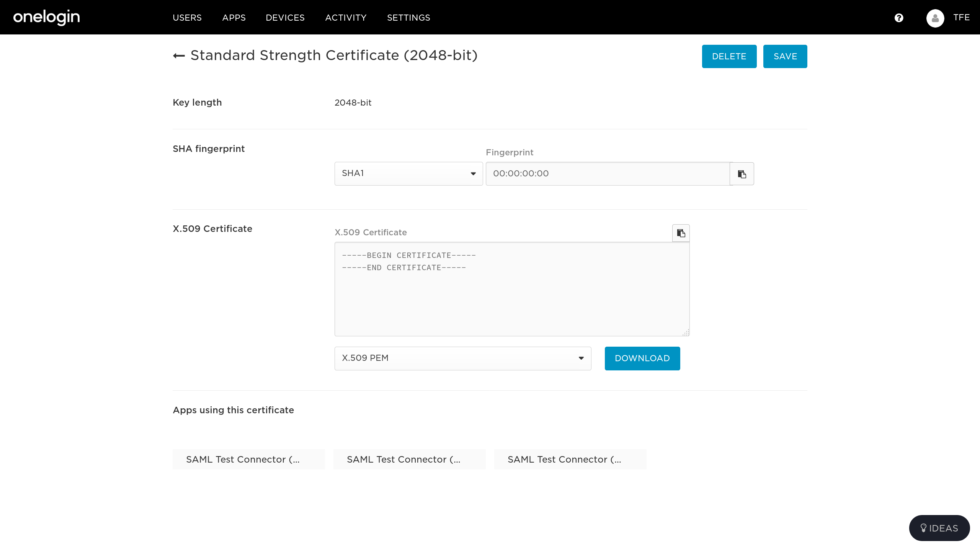Screen dimensions: 980x551
Task: Save the certificate changes
Action: click(x=785, y=56)
